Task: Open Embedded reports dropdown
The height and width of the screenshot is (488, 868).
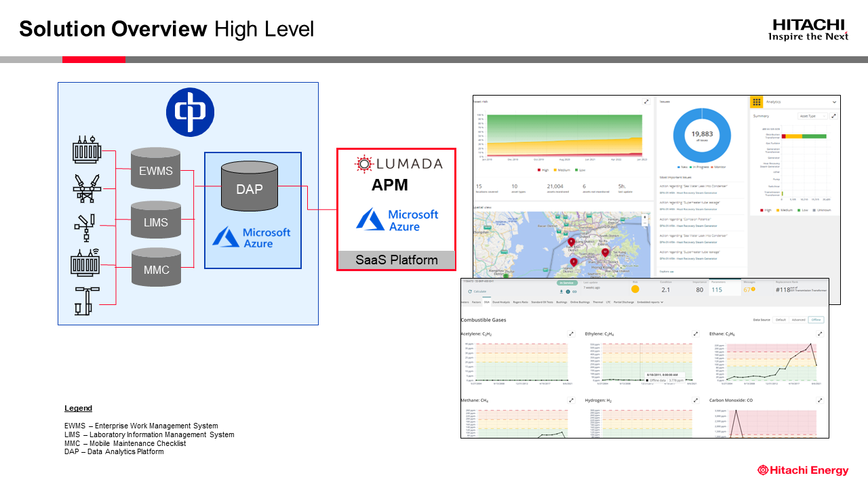Action: point(651,302)
